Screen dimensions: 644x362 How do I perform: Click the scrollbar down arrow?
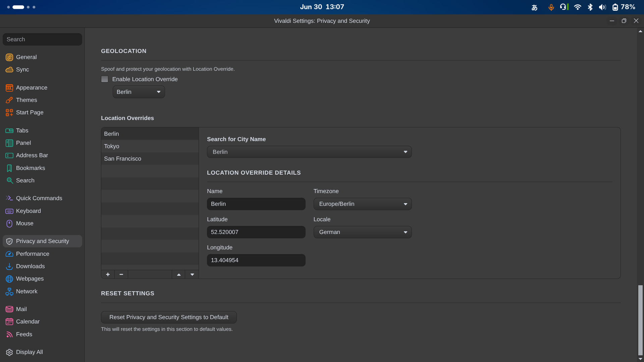coord(640,359)
